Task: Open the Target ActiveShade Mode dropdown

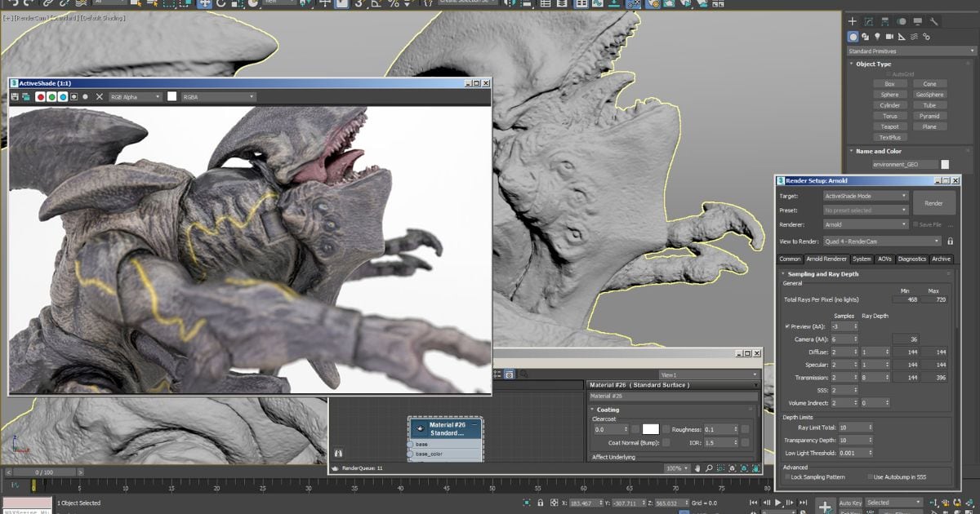Action: pyautogui.click(x=866, y=196)
